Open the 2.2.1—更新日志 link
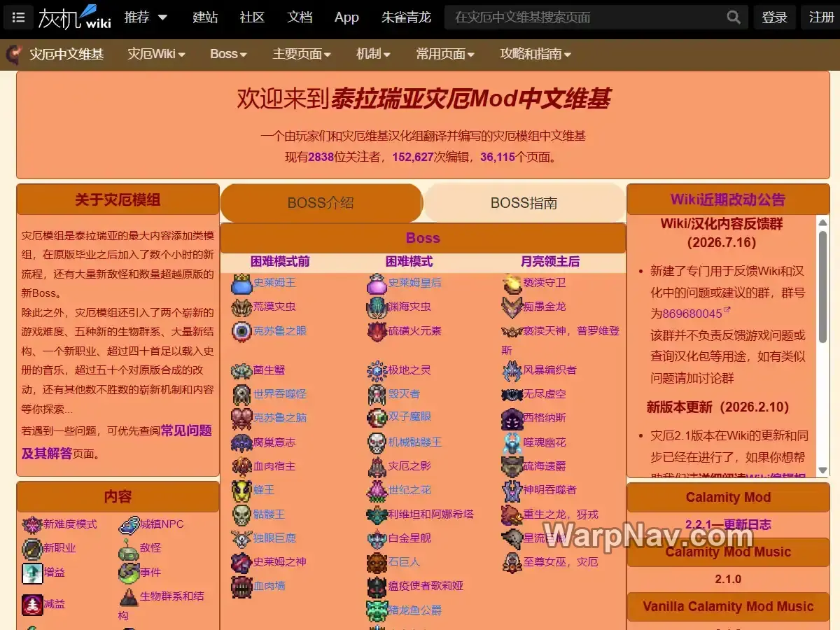This screenshot has height=630, width=840. tap(728, 524)
